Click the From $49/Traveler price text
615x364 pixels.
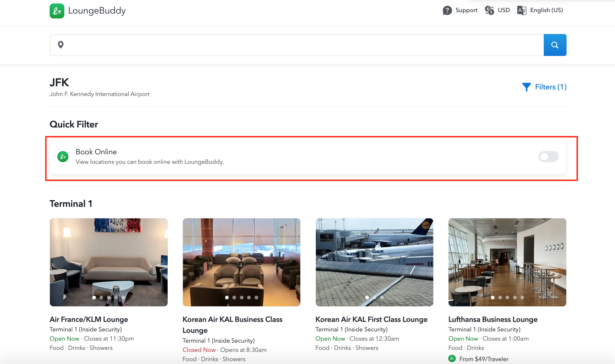coord(484,359)
